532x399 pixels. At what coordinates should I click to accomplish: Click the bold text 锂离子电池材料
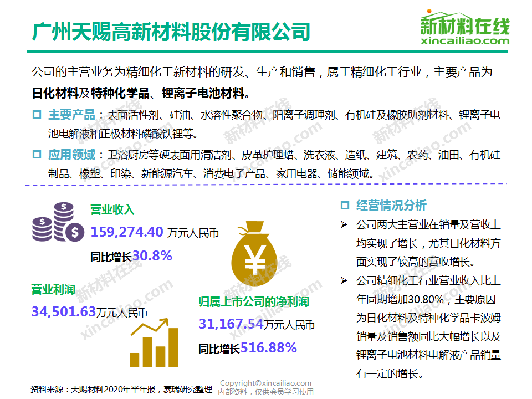(x=203, y=93)
